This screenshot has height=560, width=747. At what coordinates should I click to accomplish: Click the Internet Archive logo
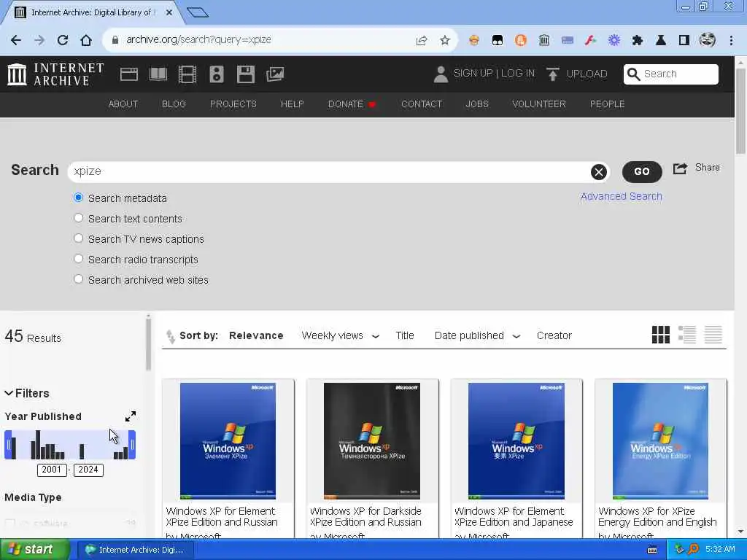click(55, 74)
